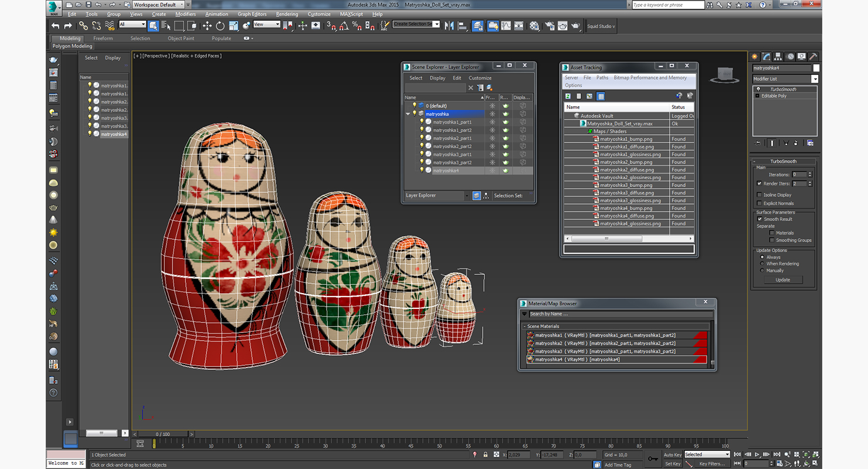Click the object color swatch beside matryoshka4

tap(816, 68)
